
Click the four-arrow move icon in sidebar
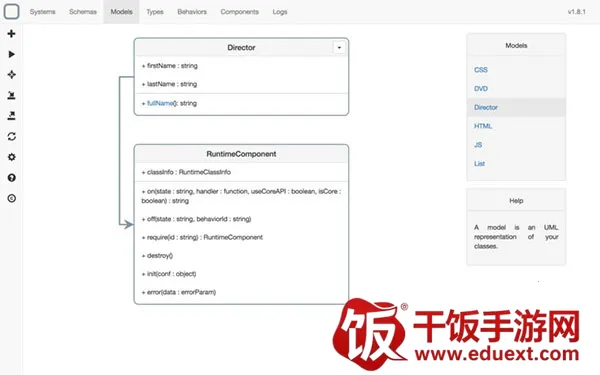coord(11,75)
